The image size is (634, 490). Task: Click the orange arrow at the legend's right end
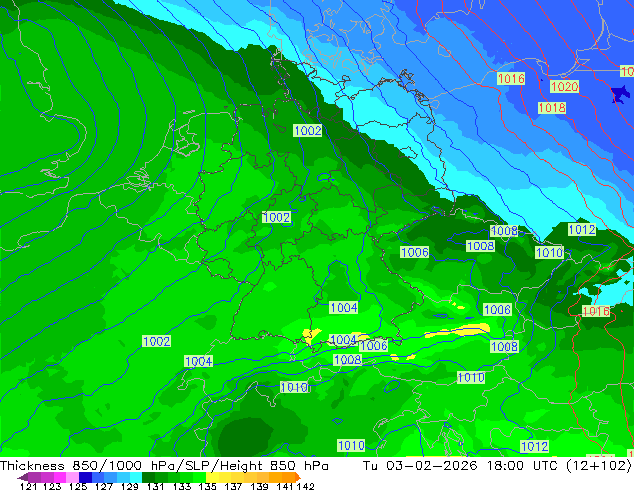pyautogui.click(x=298, y=477)
